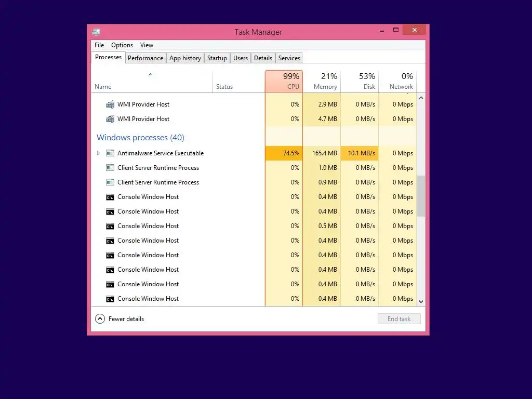The width and height of the screenshot is (532, 399).
Task: Sort by the Status column header
Action: pyautogui.click(x=239, y=82)
